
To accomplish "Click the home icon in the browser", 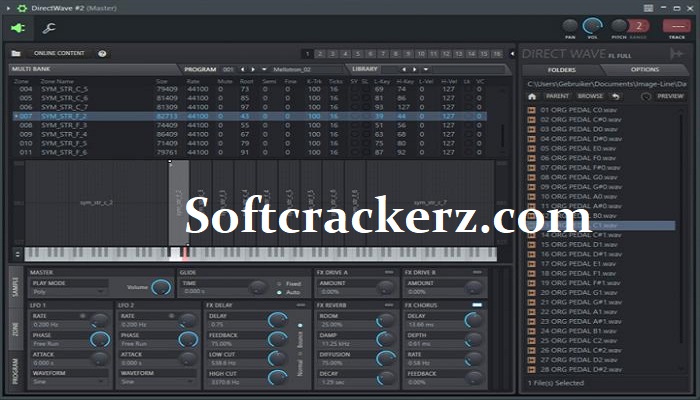I will click(x=532, y=96).
